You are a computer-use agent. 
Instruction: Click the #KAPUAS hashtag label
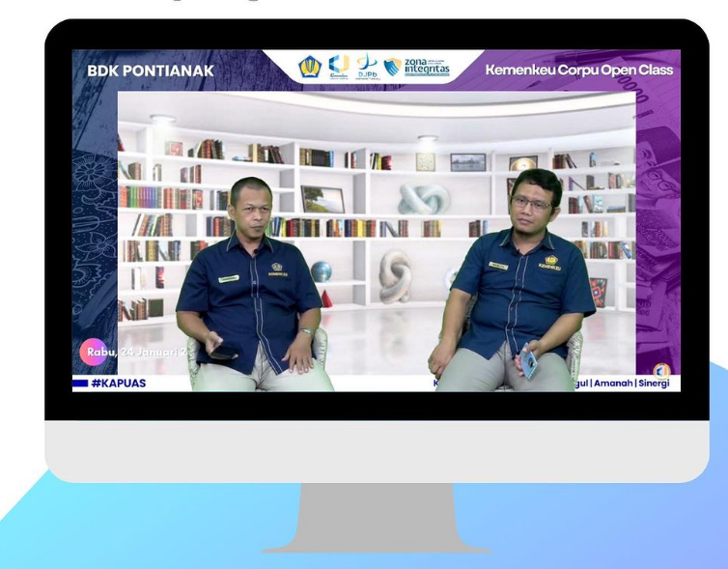coord(118,384)
